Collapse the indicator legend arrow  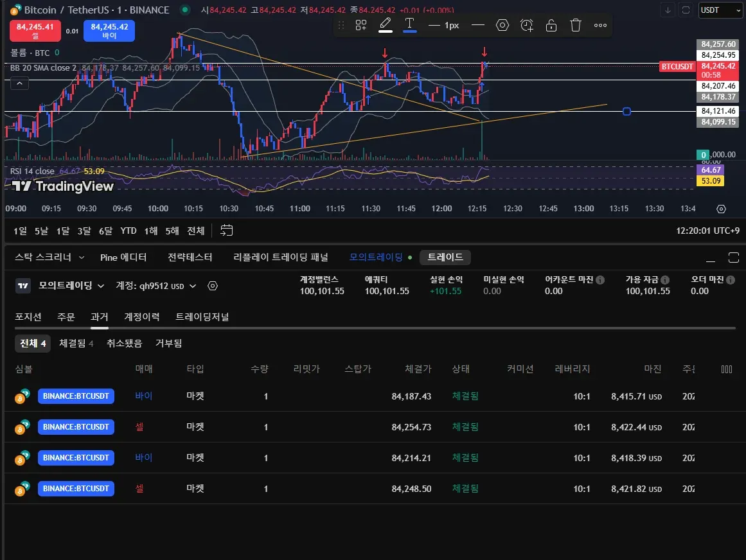(x=19, y=83)
